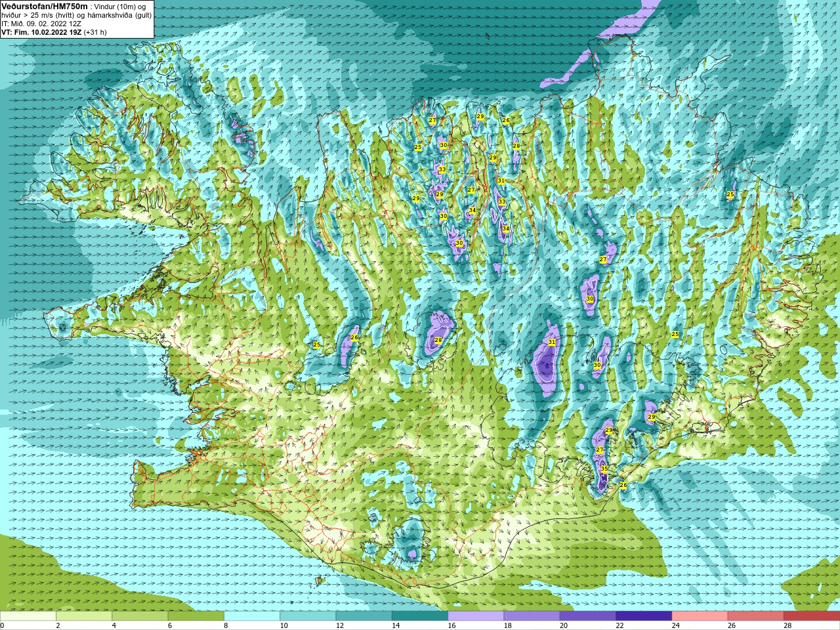The image size is (840, 630).
Task: Click the 18–20 m/s purple legend swatch
Action: pos(532,616)
